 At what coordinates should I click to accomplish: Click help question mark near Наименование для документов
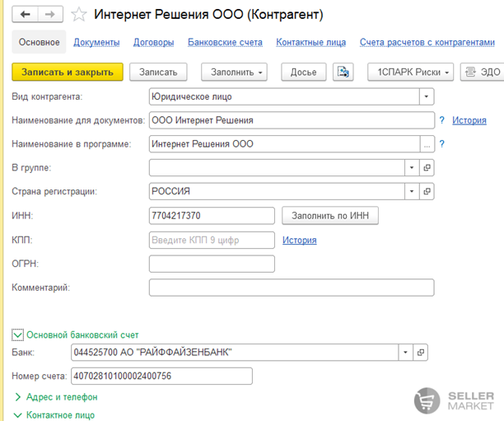[x=442, y=120]
